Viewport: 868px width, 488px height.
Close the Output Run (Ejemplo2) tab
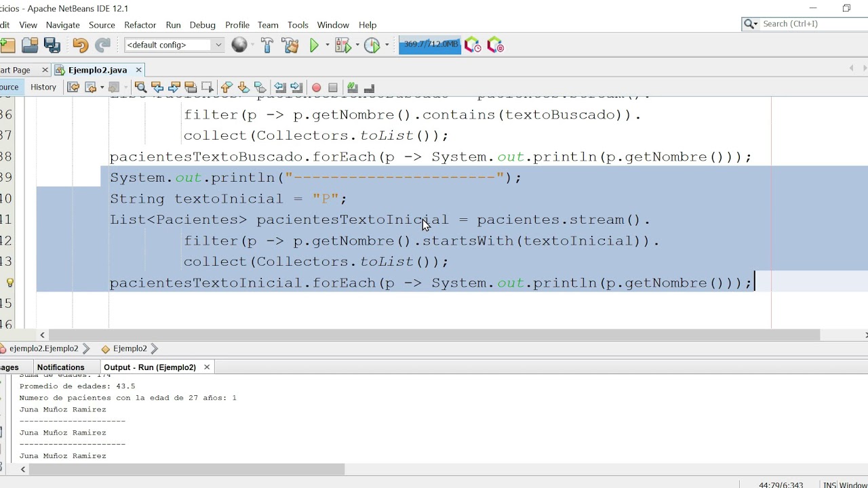point(207,367)
